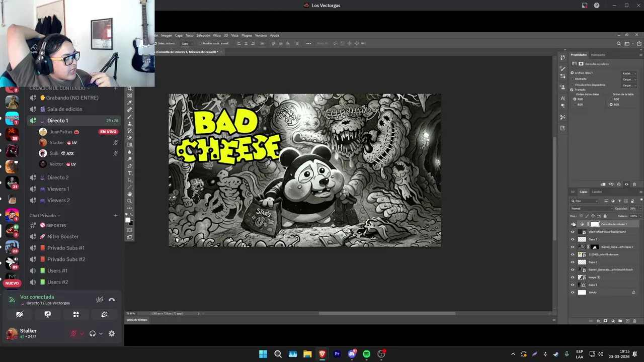Open Spotify from Windows taskbar
The width and height of the screenshot is (644, 362).
[367, 354]
